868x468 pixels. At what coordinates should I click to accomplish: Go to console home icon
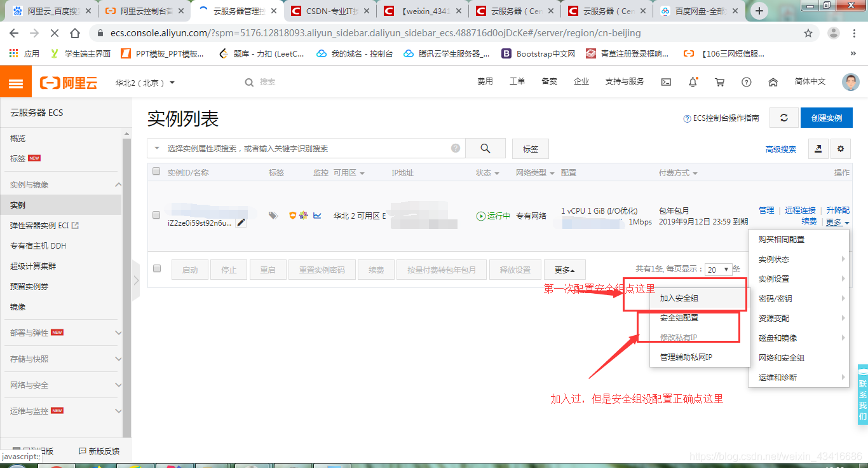(773, 82)
